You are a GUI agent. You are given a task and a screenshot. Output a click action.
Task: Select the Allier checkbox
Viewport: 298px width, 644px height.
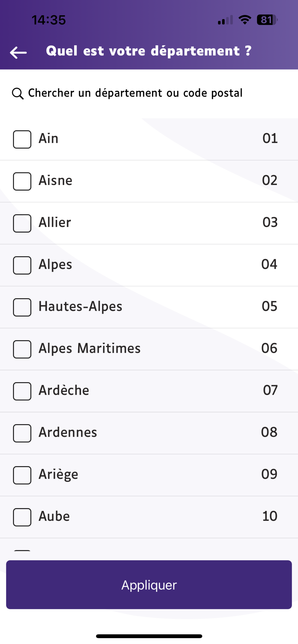(x=22, y=223)
